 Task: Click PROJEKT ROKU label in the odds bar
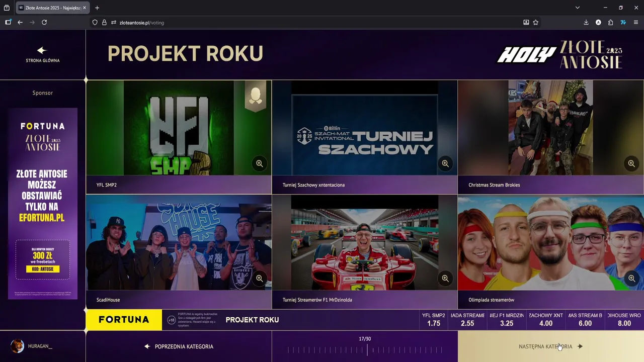point(252,320)
